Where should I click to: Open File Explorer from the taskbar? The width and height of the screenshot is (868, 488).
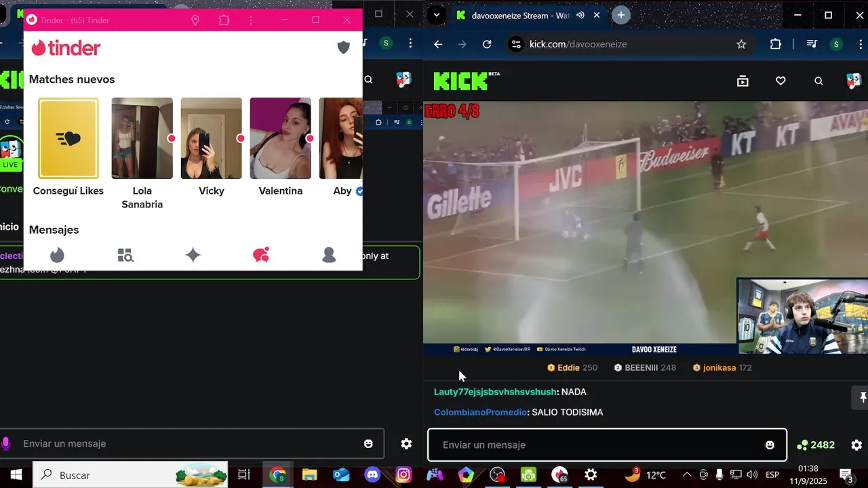coord(309,474)
